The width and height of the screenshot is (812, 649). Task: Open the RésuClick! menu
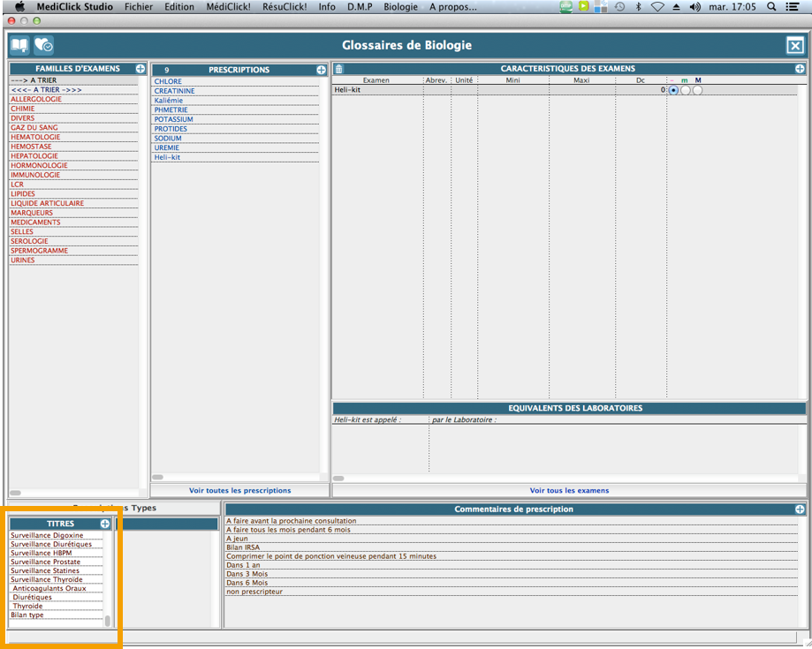pyautogui.click(x=285, y=6)
